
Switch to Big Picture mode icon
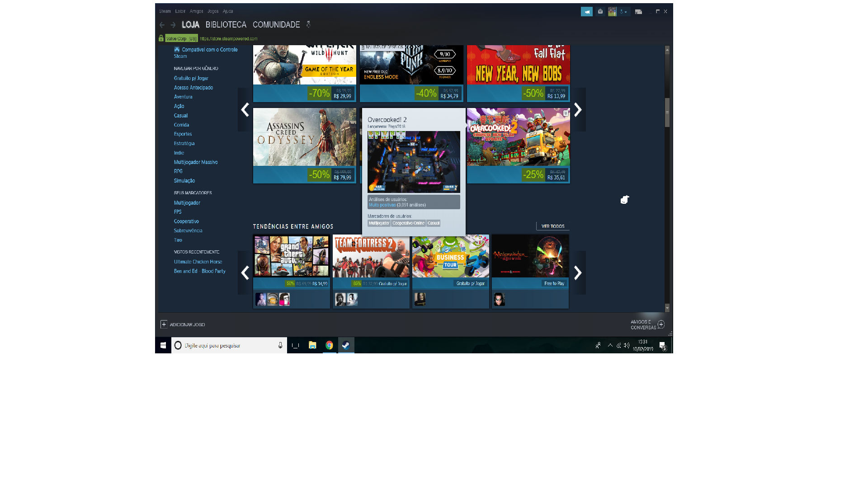[x=638, y=12]
